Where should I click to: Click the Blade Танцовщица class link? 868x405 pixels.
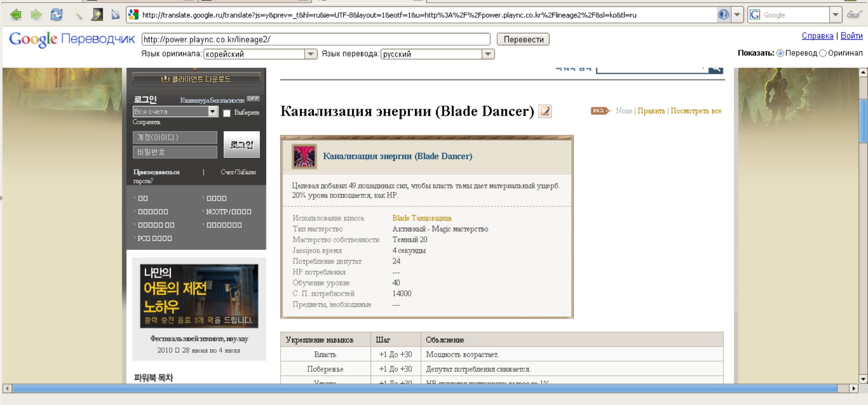pyautogui.click(x=422, y=218)
